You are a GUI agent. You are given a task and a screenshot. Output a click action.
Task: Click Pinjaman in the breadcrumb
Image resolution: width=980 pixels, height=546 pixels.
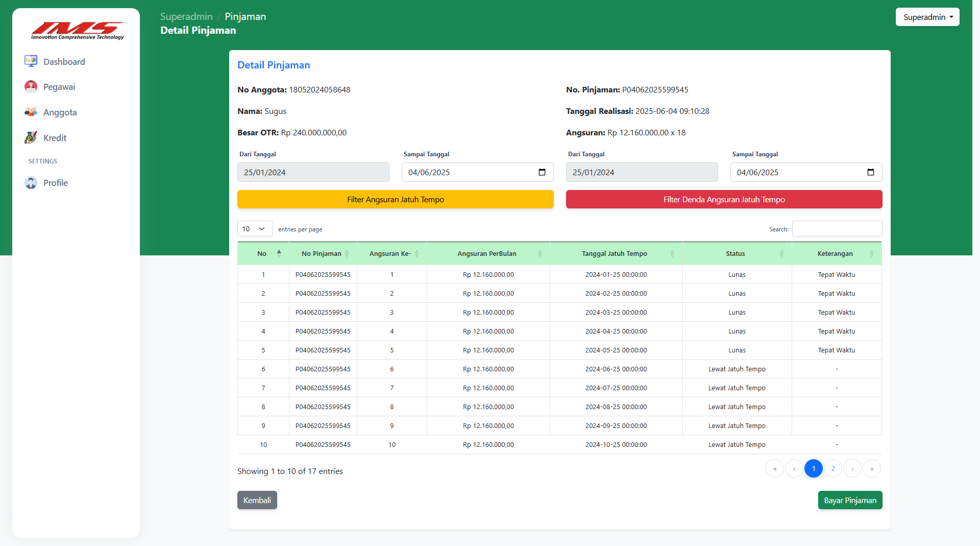click(245, 16)
